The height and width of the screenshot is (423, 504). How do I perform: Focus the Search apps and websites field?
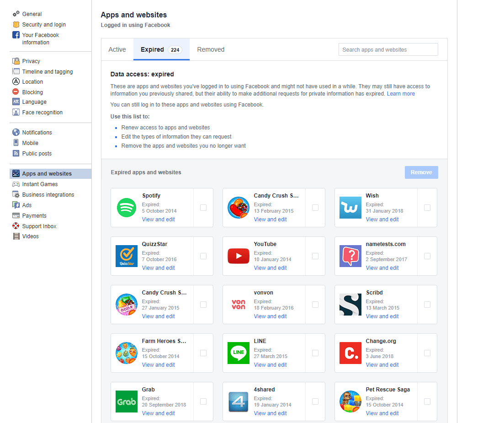click(x=388, y=49)
